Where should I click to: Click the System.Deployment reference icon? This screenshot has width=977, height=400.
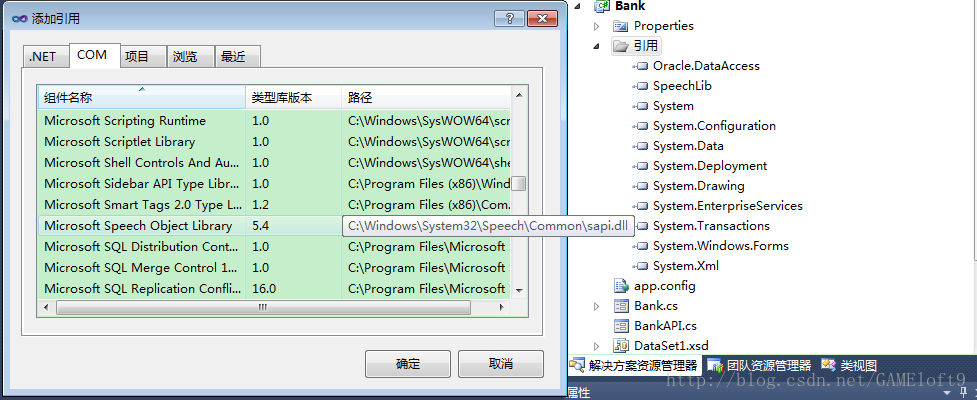(640, 166)
